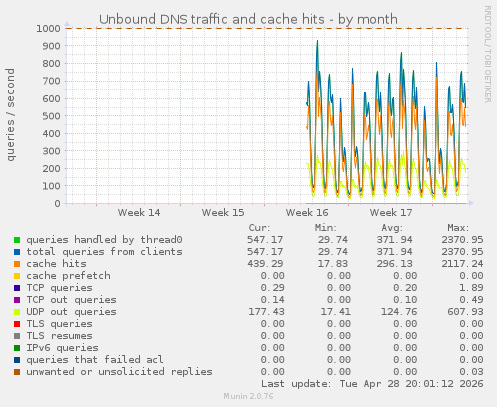
Task: Click the brown 'unwanted or unsolicited replies' swatch
Action: click(17, 372)
